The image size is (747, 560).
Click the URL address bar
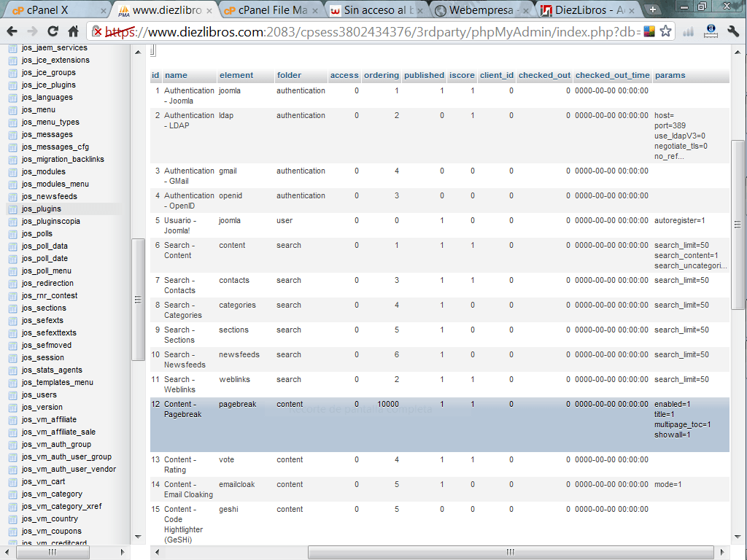[365, 31]
